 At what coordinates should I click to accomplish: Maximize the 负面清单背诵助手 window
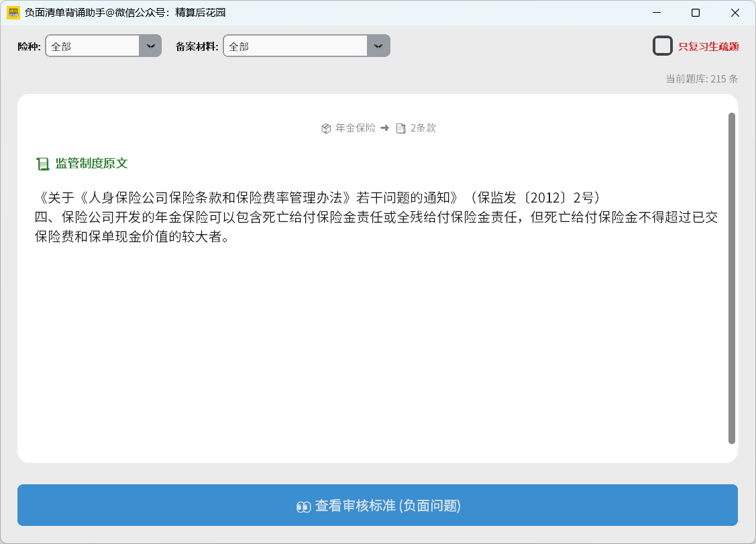coord(696,13)
